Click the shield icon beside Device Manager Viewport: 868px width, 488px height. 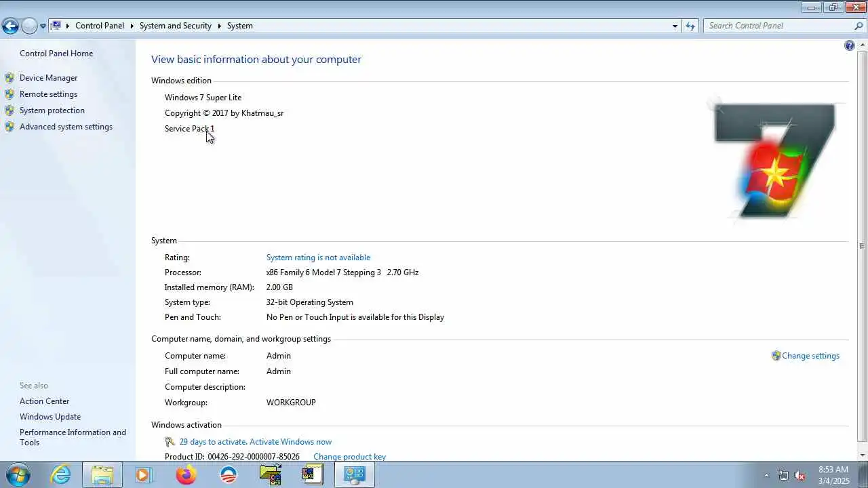[x=9, y=78]
